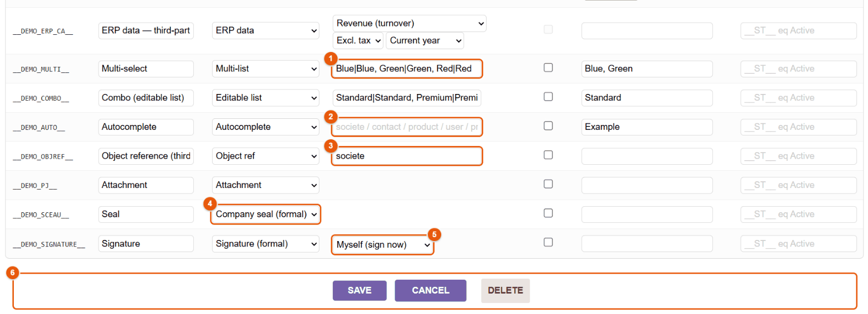Viewport: 868px width, 314px height.
Task: Tick the checkbox in the __DEMO_MULTI__ row
Action: point(548,67)
